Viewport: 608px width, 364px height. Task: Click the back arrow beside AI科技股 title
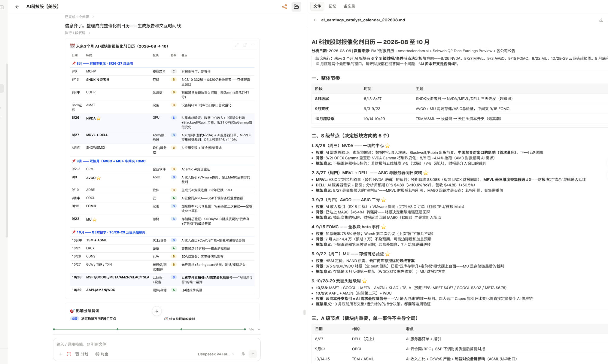pos(17,7)
